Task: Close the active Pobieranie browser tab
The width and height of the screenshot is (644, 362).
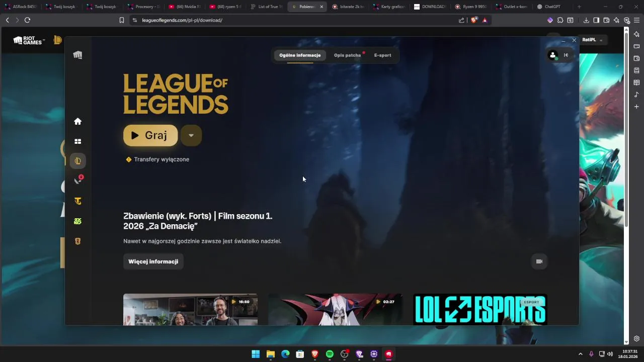Action: (321, 7)
